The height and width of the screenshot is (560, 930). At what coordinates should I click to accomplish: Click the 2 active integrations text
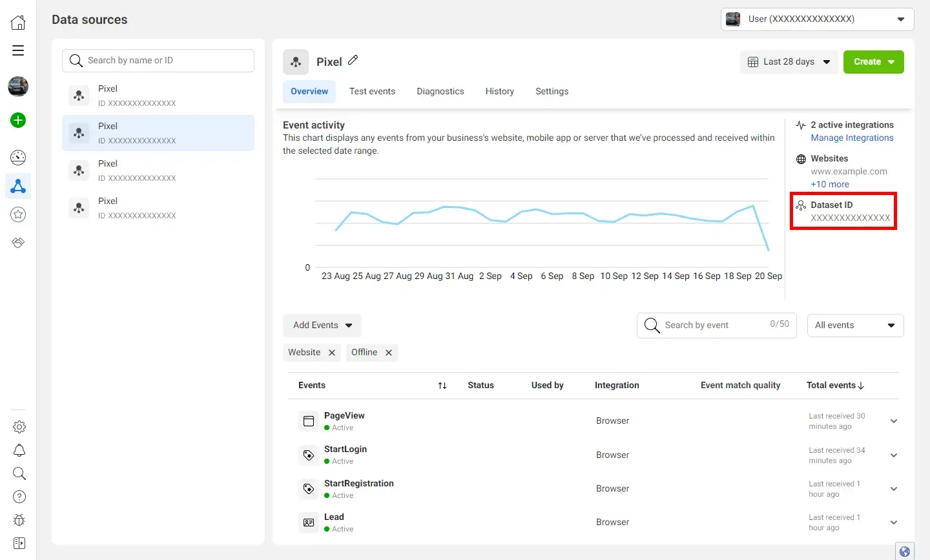point(852,125)
